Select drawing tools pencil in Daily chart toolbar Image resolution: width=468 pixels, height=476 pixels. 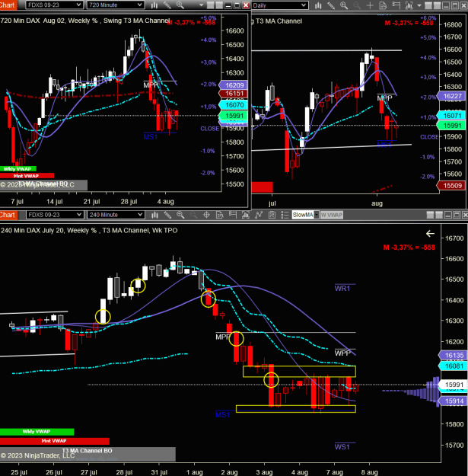point(331,5)
